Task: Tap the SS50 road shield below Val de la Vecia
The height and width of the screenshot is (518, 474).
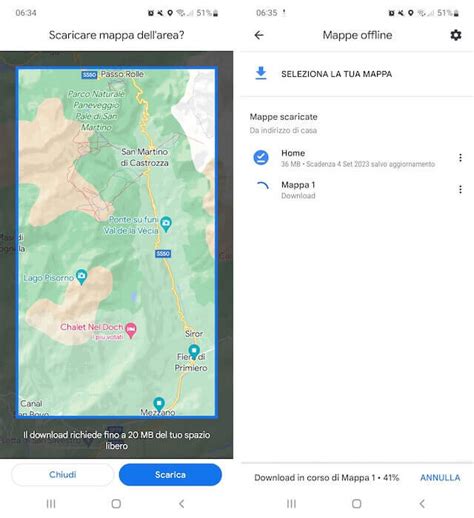Action: pyautogui.click(x=163, y=254)
